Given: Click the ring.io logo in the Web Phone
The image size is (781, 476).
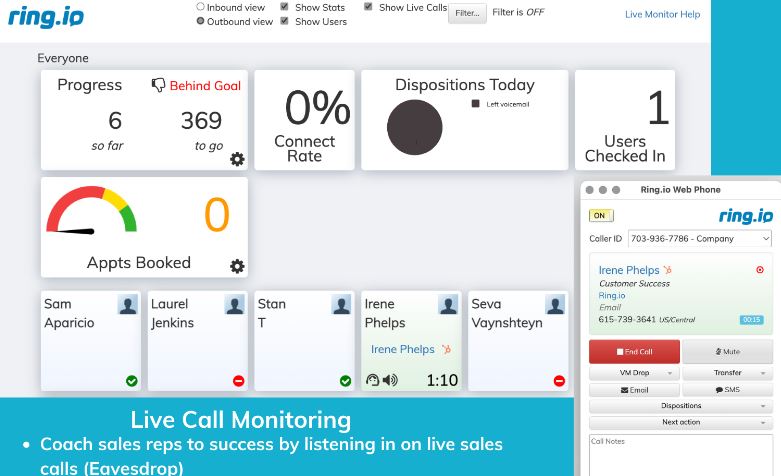Looking at the screenshot, I should pos(746,216).
